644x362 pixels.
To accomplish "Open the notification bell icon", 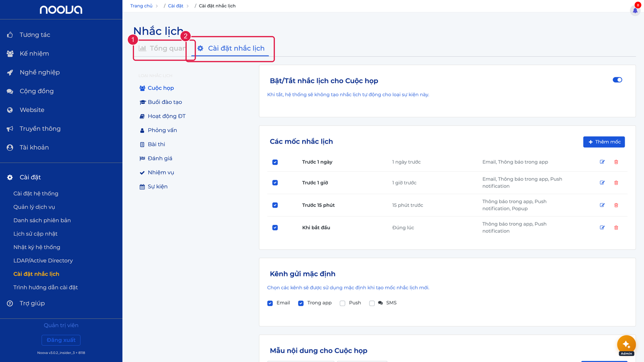I will pos(635,10).
